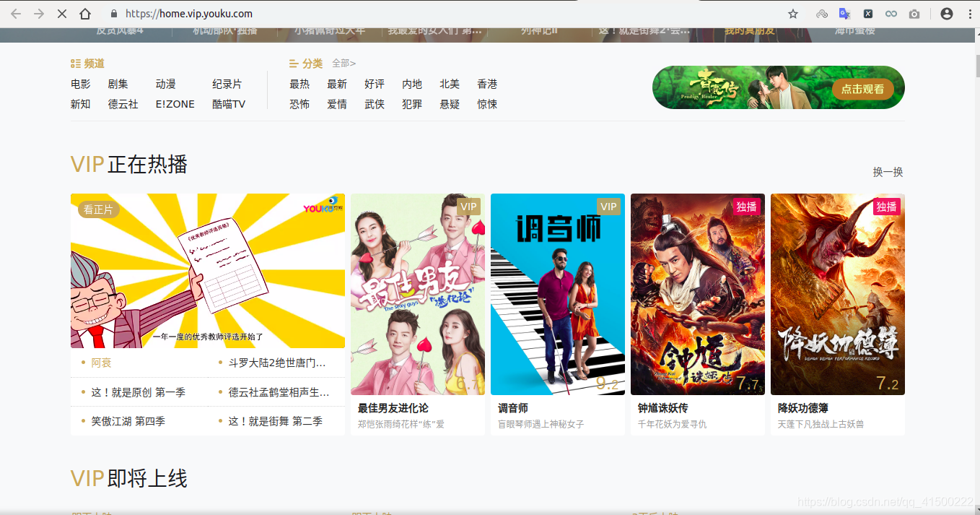Click the camera screenshot extension icon
The width and height of the screenshot is (980, 515).
pos(914,14)
